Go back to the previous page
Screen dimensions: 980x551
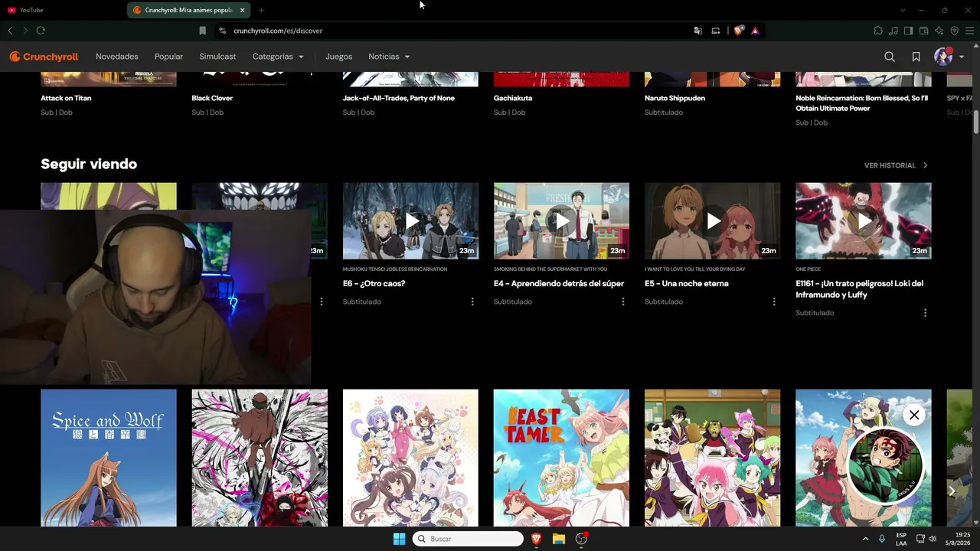click(x=10, y=31)
